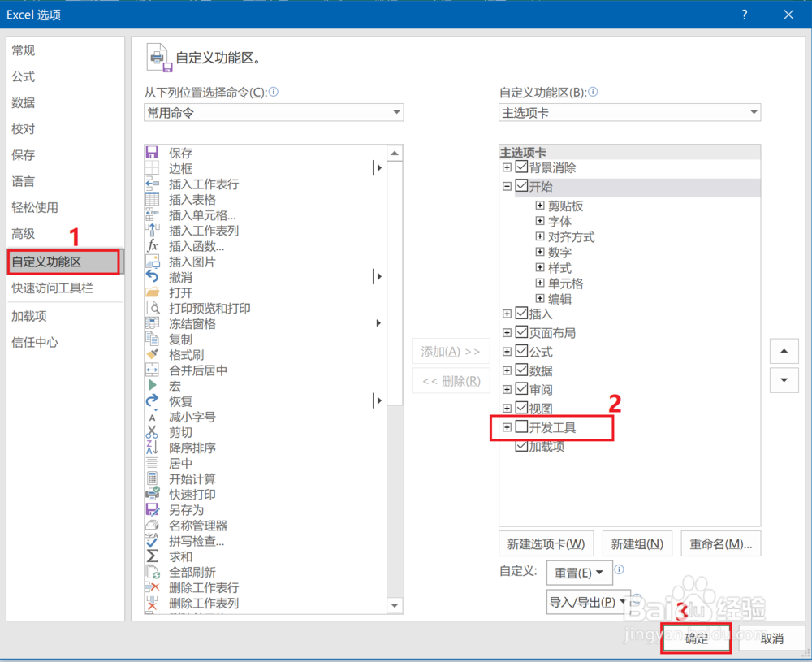Click the 确定 button
The height and width of the screenshot is (662, 812).
pyautogui.click(x=696, y=638)
